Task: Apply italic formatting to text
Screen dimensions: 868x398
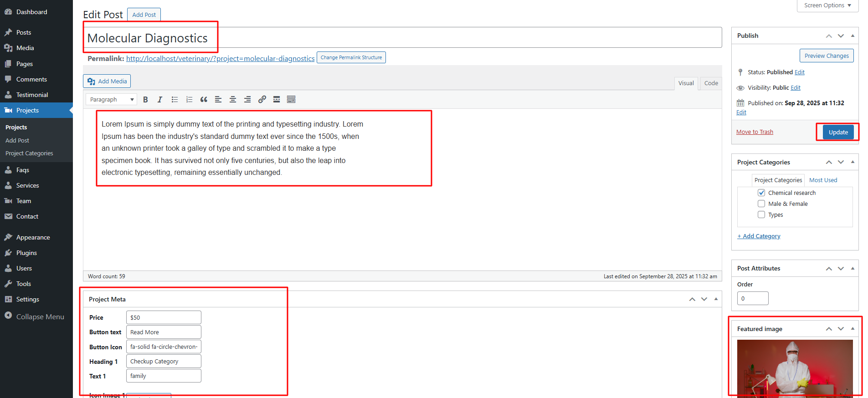Action: coord(159,100)
